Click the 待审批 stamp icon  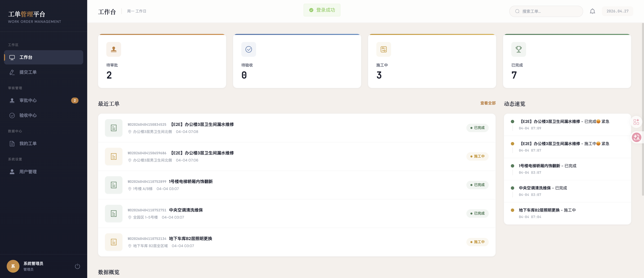point(114,49)
